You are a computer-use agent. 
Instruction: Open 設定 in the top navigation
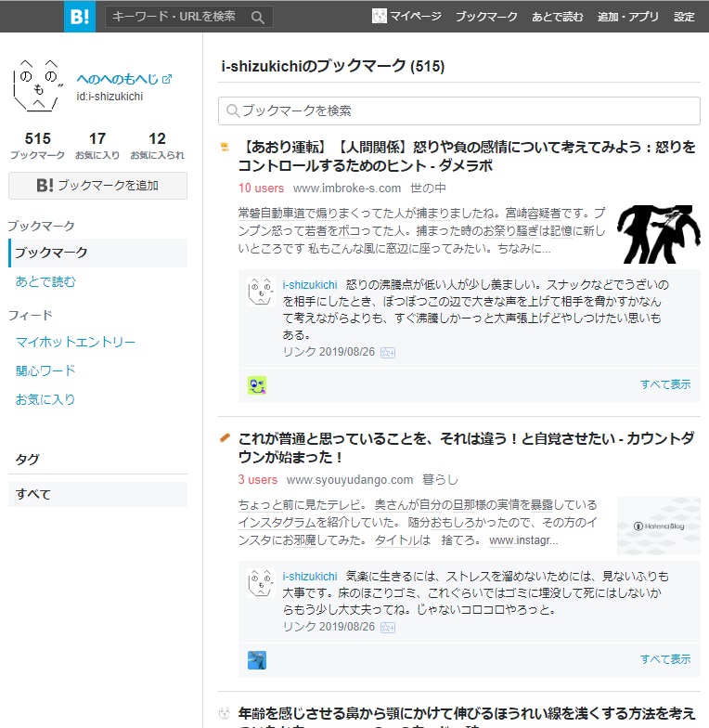684,17
